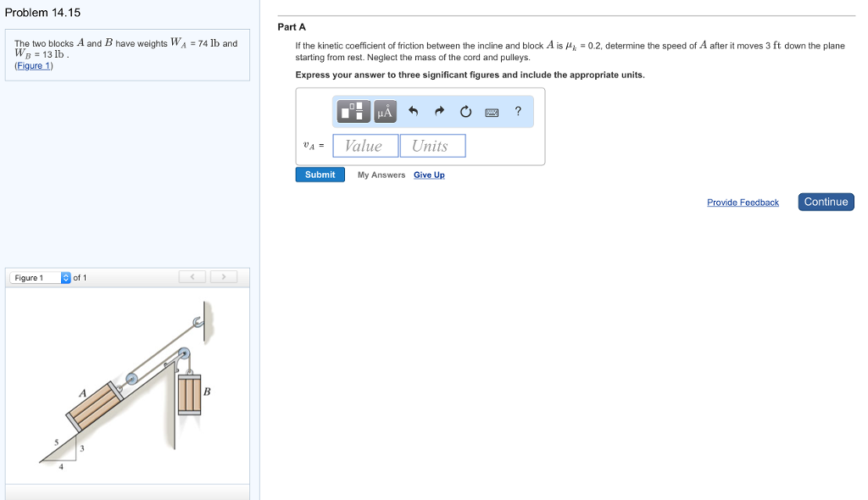The image size is (868, 500).
Task: Click inside the Value input field
Action: (365, 145)
